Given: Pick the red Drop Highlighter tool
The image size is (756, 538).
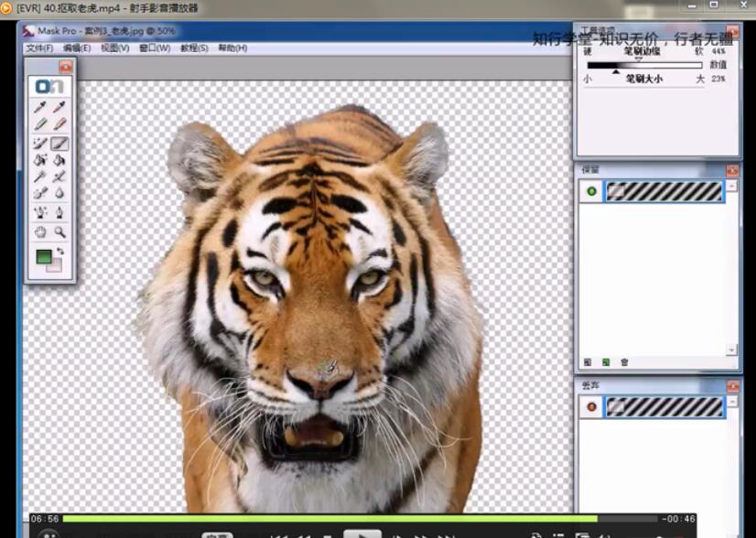Looking at the screenshot, I should click(x=59, y=124).
